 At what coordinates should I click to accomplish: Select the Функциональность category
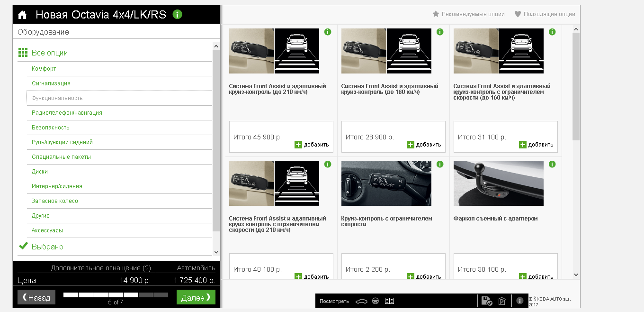(x=119, y=98)
